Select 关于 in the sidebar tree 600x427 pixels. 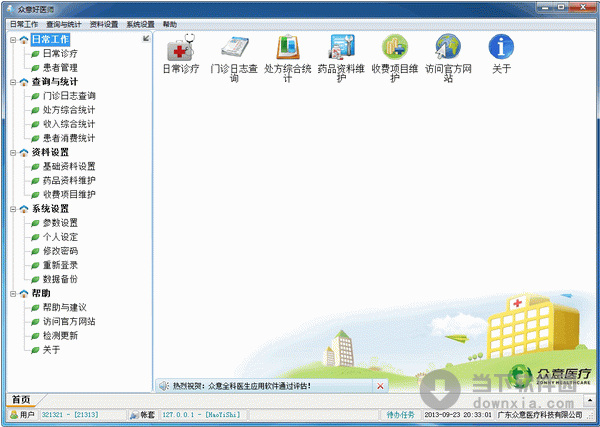[51, 350]
